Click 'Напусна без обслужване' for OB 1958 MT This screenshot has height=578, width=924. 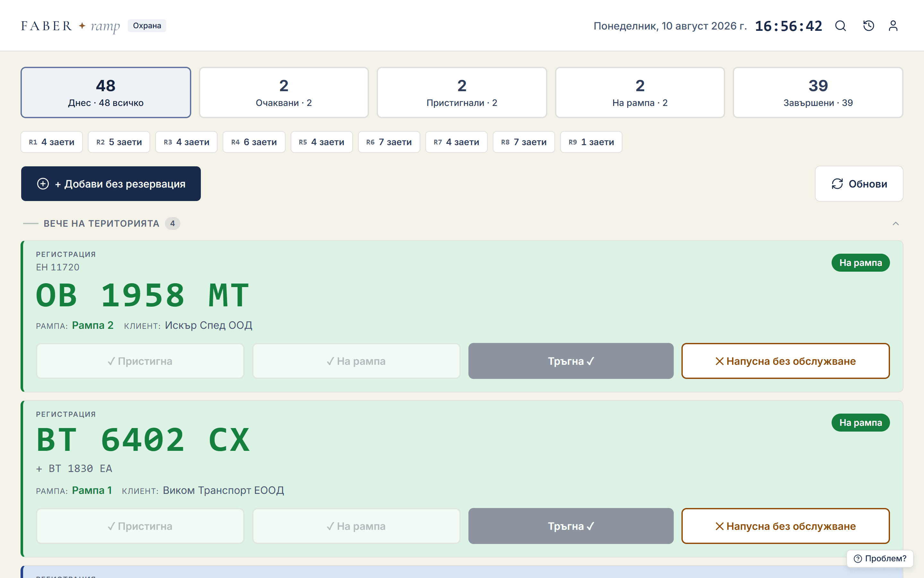(785, 361)
